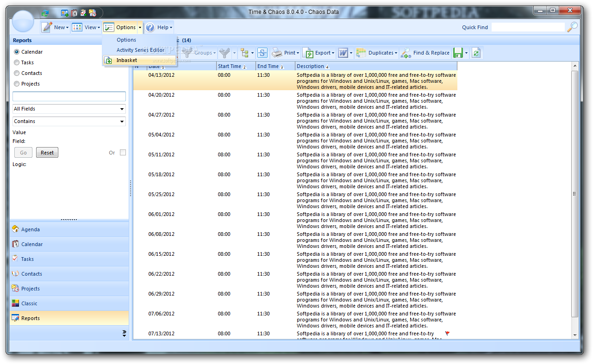
Task: Click the Find & Replace toolbar button
Action: pyautogui.click(x=425, y=53)
